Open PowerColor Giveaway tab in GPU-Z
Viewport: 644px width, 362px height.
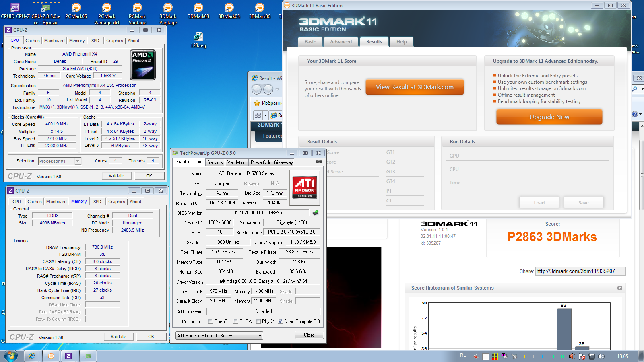pyautogui.click(x=272, y=162)
